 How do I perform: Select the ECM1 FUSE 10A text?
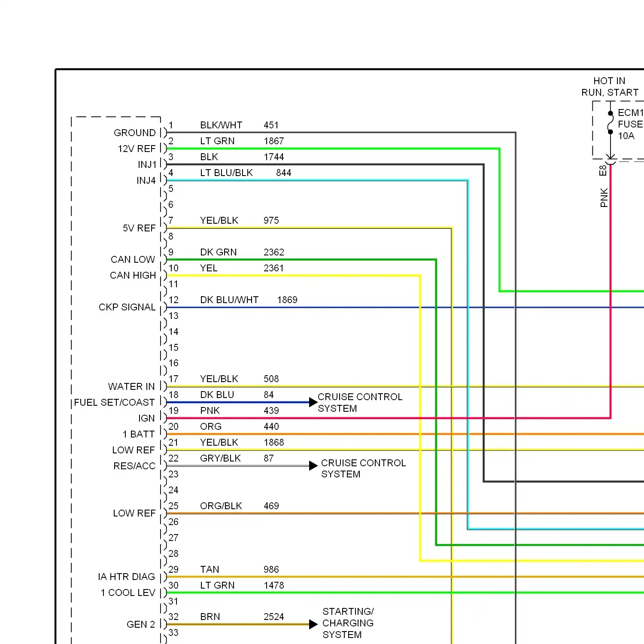click(630, 125)
